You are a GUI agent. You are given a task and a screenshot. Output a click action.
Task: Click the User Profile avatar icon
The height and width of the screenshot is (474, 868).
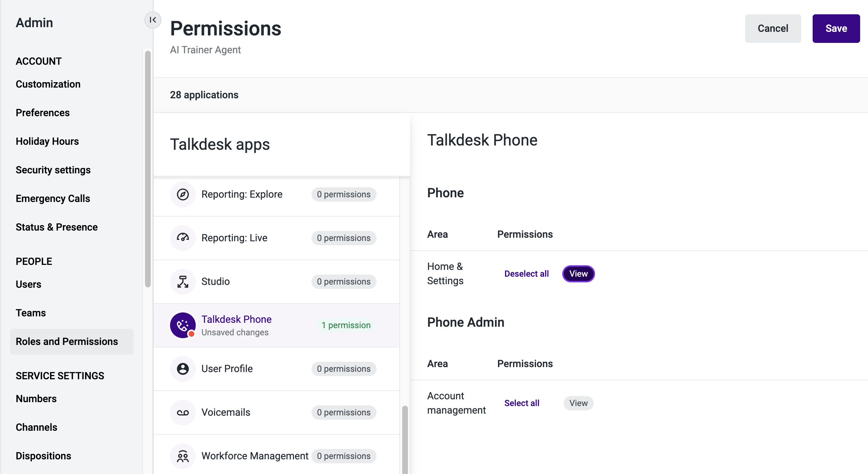pyautogui.click(x=183, y=369)
